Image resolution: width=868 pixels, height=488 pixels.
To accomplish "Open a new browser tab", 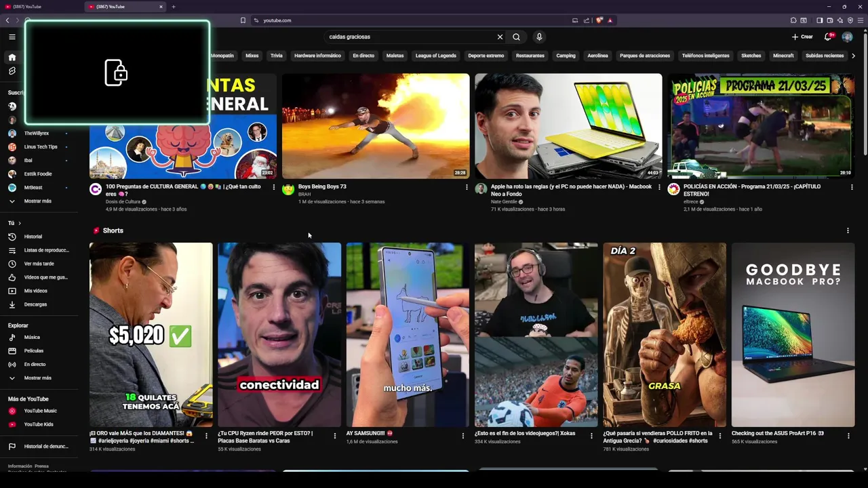I will click(x=174, y=7).
